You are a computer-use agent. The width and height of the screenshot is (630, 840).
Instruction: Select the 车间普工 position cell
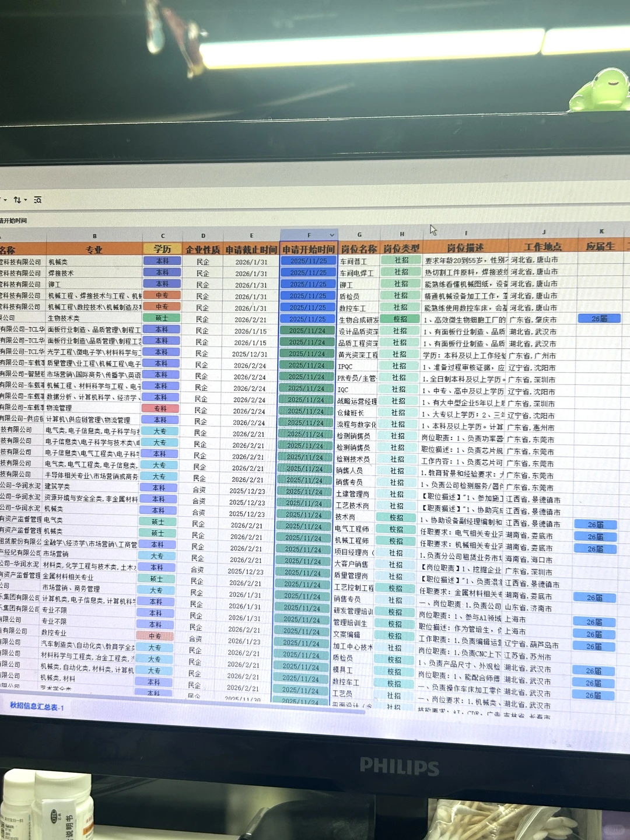point(359,261)
